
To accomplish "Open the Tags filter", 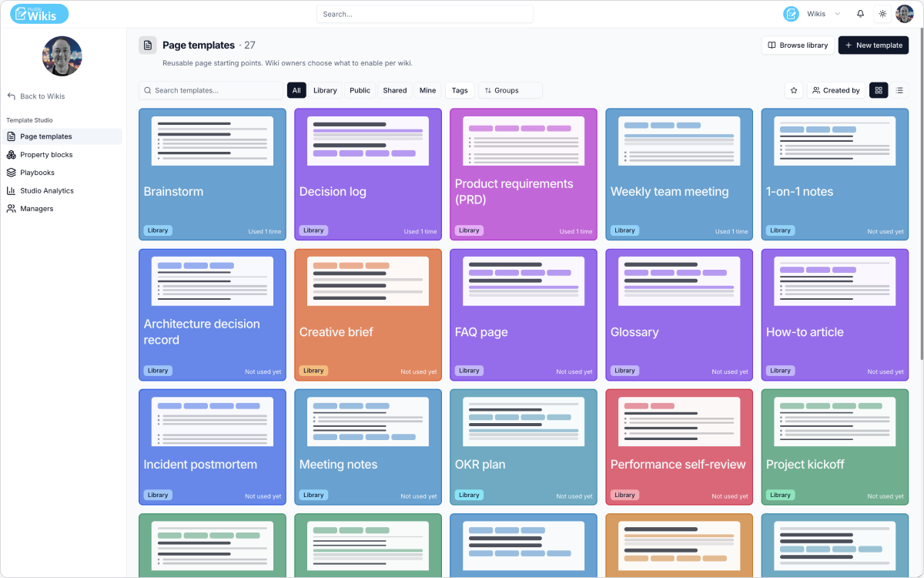I will point(460,90).
